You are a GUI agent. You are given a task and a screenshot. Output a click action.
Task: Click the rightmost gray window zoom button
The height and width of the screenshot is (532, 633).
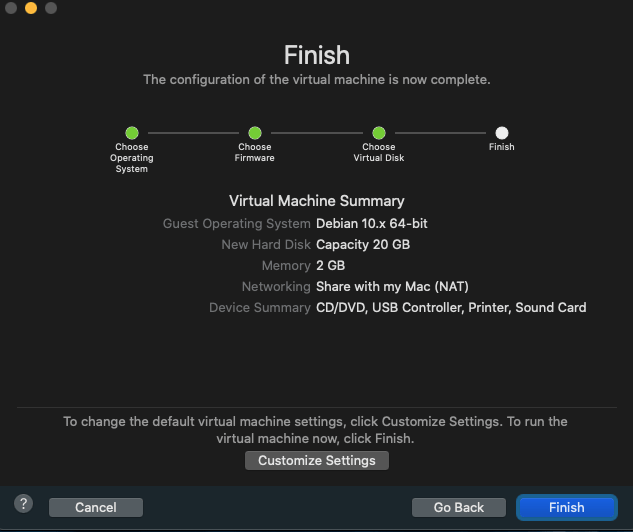51,8
